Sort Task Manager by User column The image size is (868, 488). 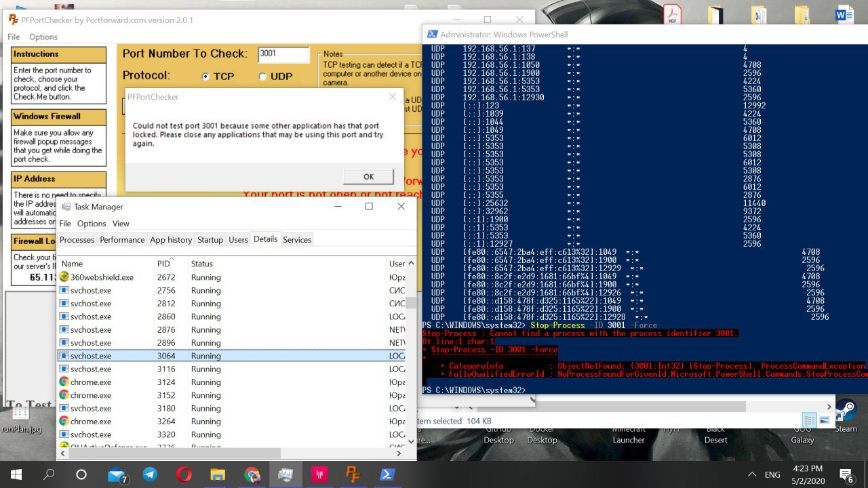pyautogui.click(x=397, y=264)
